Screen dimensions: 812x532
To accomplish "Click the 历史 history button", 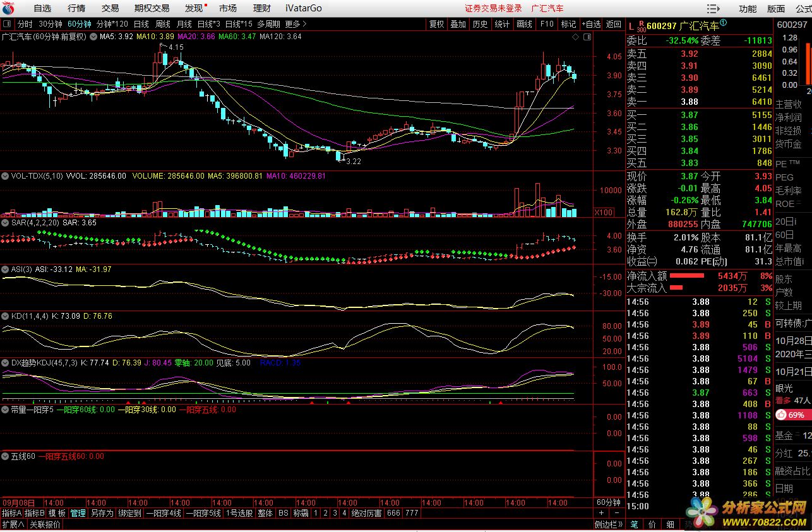I will (x=480, y=24).
